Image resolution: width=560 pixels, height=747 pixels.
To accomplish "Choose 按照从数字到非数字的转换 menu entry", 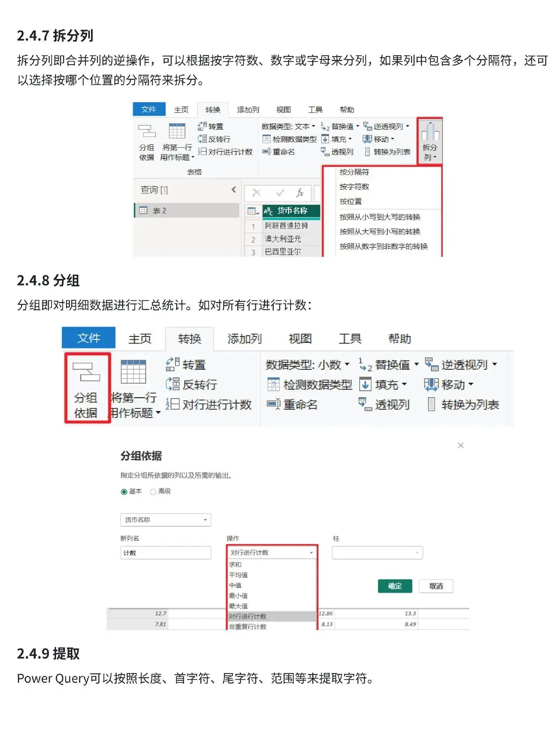I will point(383,246).
